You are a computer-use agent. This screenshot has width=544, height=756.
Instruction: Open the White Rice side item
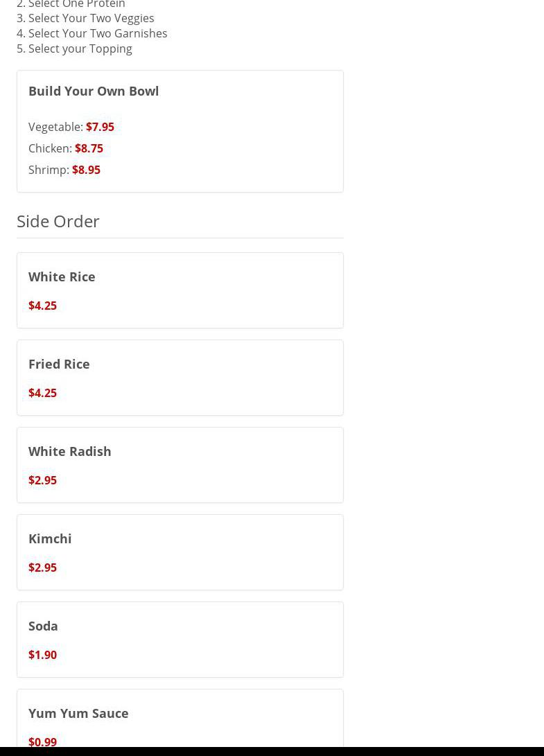coord(62,276)
